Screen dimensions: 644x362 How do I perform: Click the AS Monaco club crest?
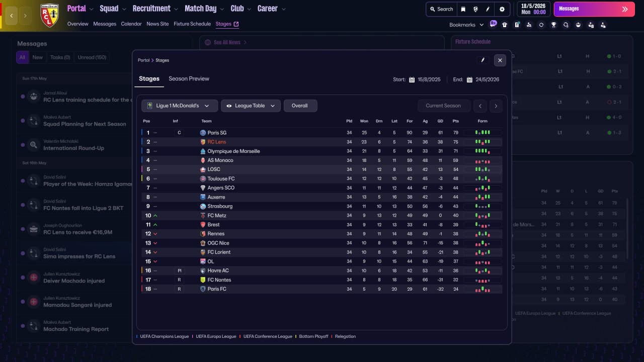click(x=203, y=160)
